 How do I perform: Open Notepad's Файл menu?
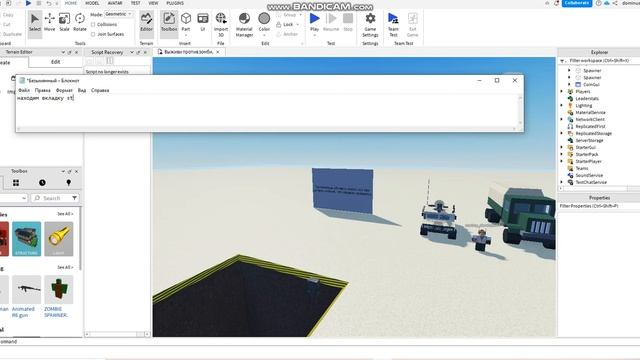tap(24, 90)
